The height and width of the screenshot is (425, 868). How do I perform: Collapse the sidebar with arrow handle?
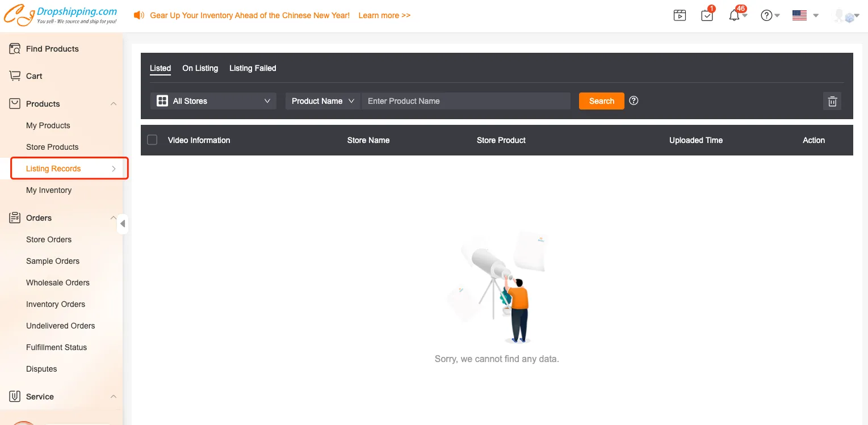(x=123, y=224)
